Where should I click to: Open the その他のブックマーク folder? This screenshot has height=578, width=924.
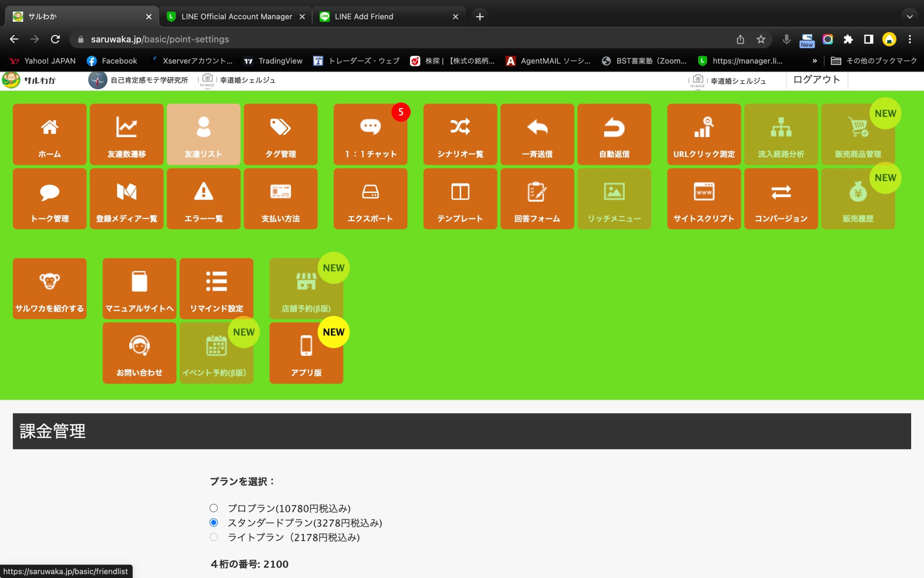874,61
